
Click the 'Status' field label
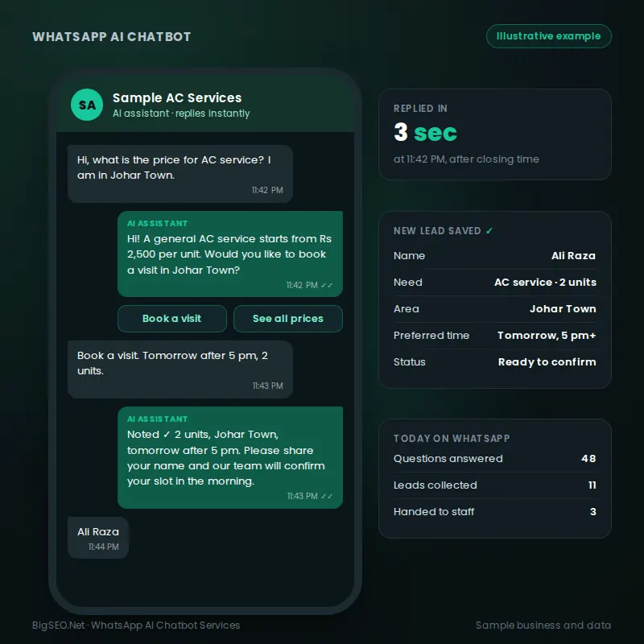410,361
